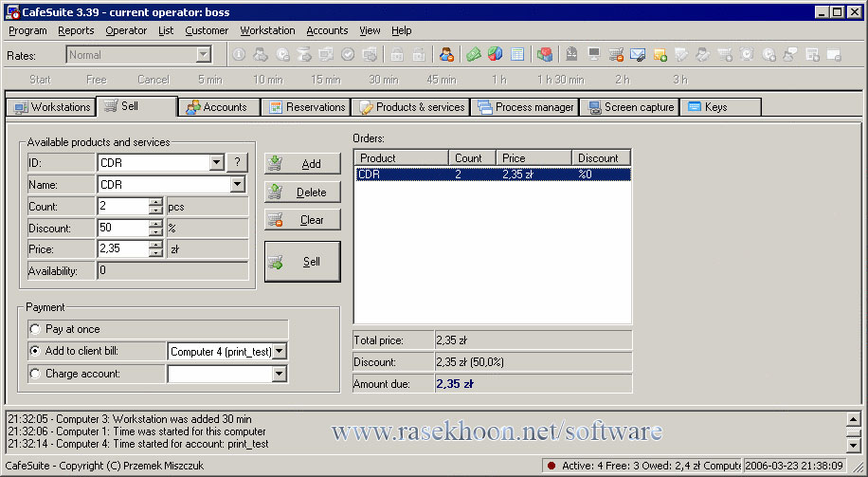Open the Rates dropdown showing Normal
868x477 pixels.
coord(204,54)
